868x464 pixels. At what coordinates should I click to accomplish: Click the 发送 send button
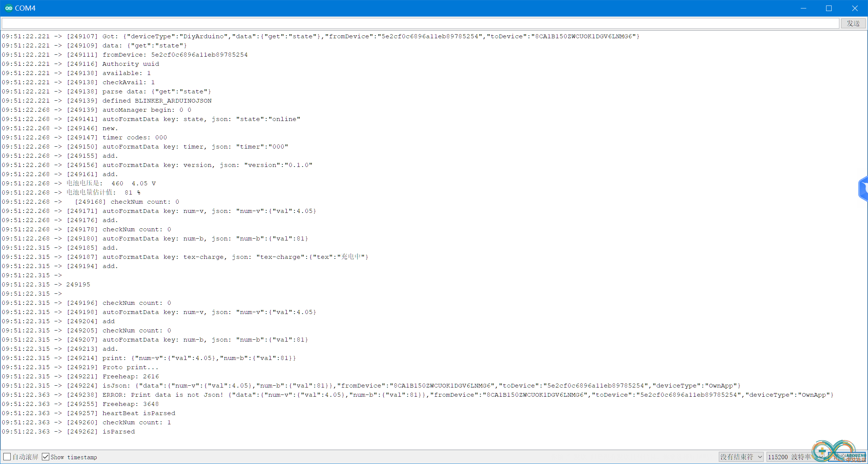(853, 23)
